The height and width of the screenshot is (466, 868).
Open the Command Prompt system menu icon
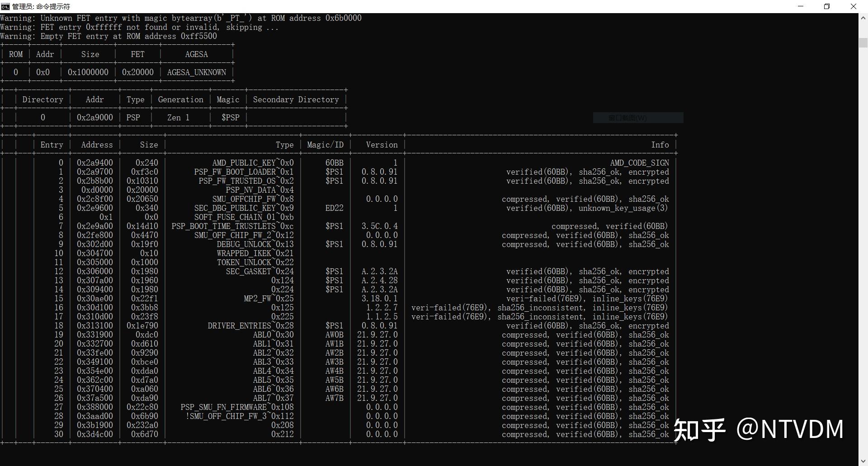[x=5, y=6]
